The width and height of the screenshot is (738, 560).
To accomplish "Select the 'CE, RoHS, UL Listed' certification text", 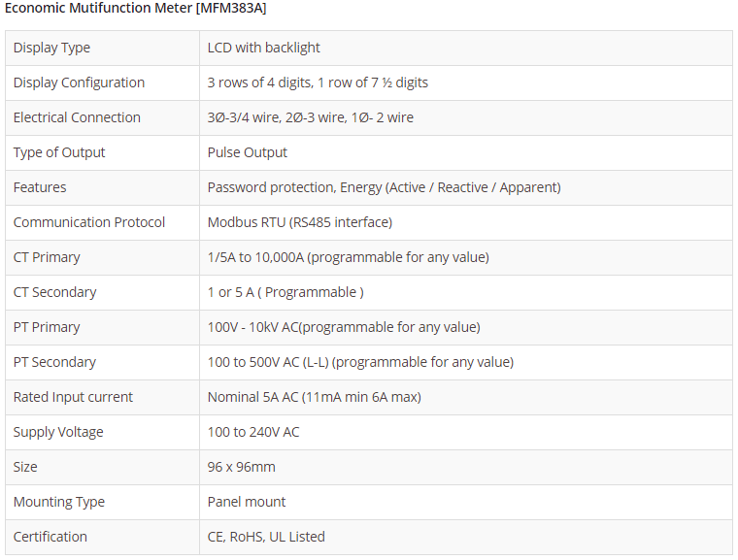I will [266, 537].
